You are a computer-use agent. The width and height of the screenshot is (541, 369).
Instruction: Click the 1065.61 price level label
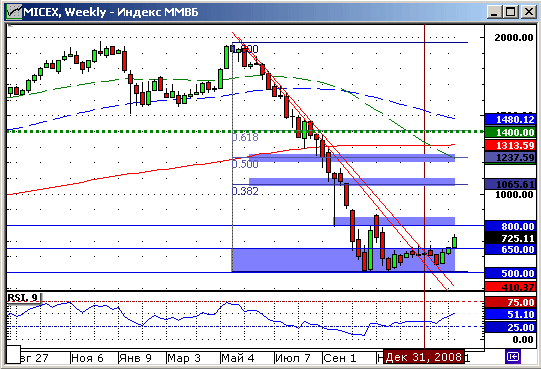pyautogui.click(x=510, y=184)
